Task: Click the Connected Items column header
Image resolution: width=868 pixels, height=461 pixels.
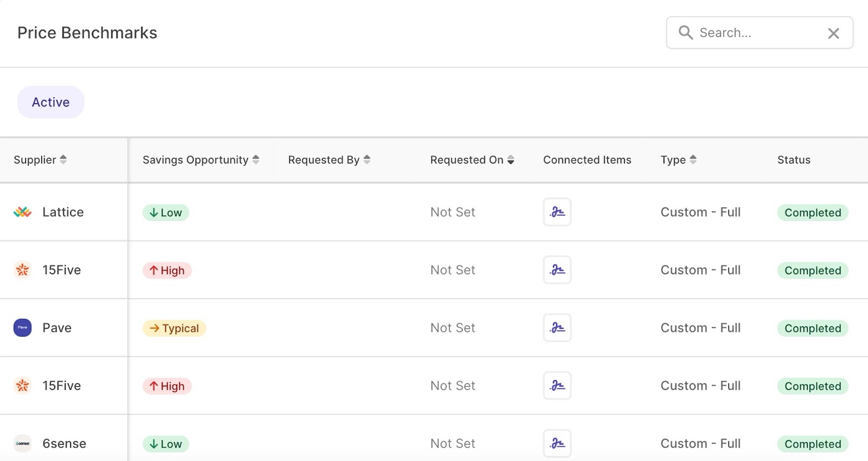Action: (x=587, y=160)
